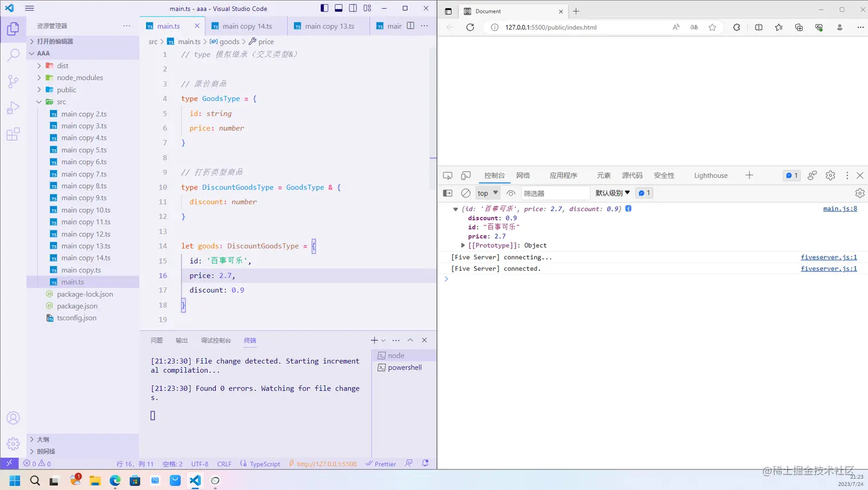868x490 pixels.
Task: Toggle the live expression eye icon
Action: click(x=510, y=193)
